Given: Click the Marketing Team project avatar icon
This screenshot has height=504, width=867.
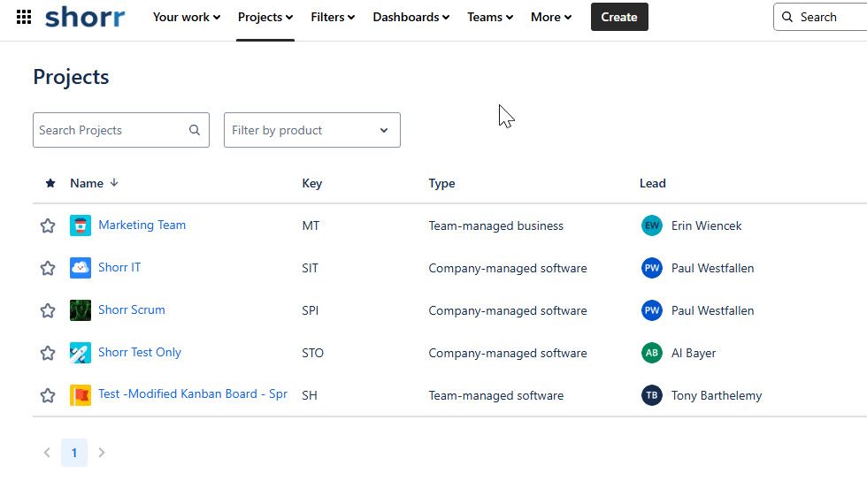Looking at the screenshot, I should click(x=81, y=225).
